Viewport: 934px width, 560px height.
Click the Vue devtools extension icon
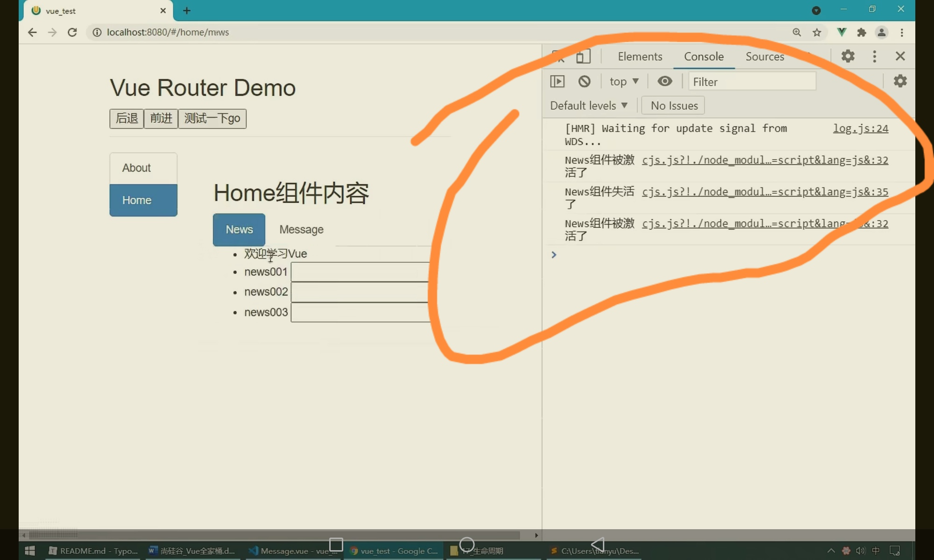pyautogui.click(x=842, y=32)
